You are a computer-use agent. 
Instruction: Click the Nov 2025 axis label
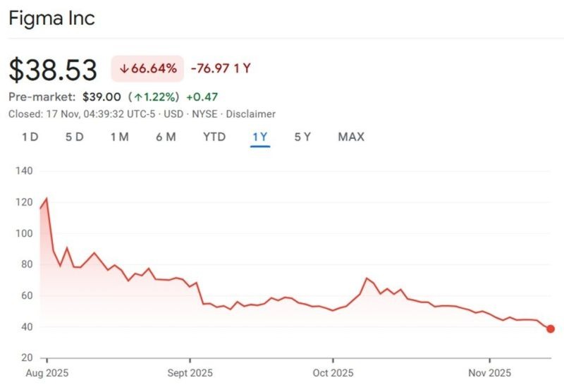click(489, 372)
